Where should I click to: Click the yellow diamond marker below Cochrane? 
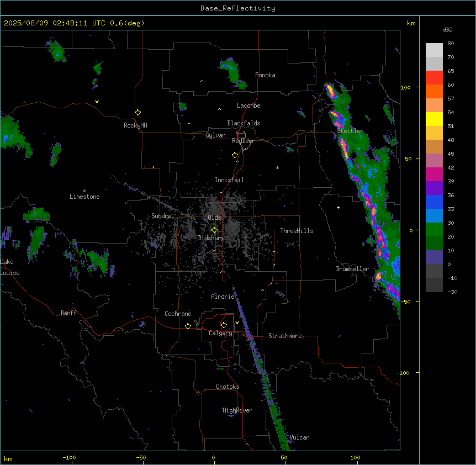[x=188, y=326]
